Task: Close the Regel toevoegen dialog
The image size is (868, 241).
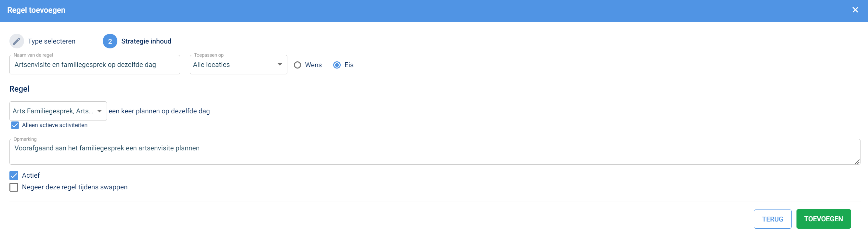Action: [855, 10]
